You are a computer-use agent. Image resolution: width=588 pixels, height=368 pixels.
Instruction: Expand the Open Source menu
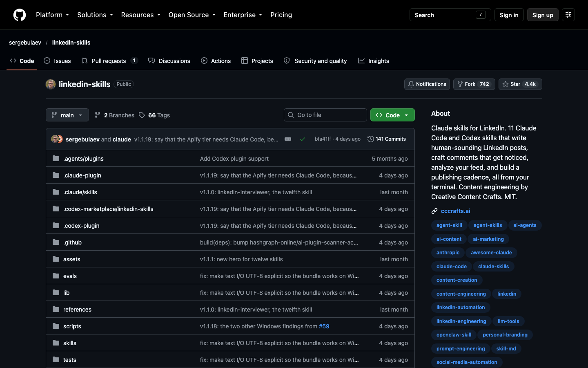(192, 15)
